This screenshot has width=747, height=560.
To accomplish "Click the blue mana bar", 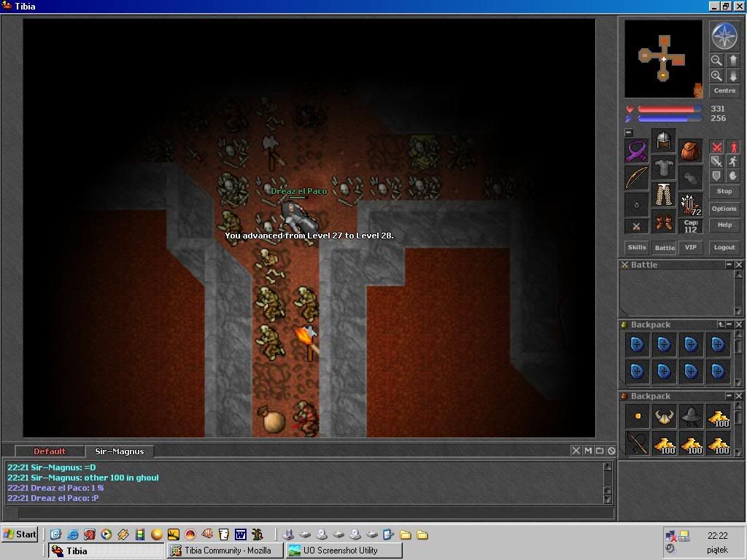I will [670, 119].
